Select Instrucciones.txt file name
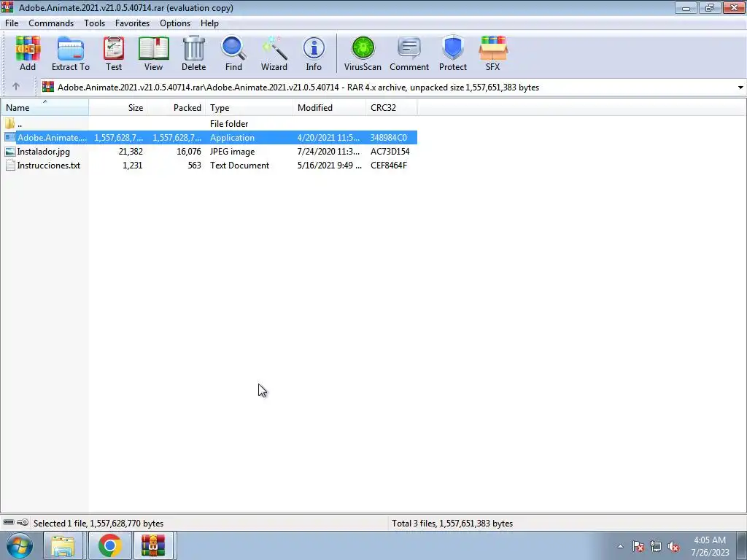The width and height of the screenshot is (747, 560). click(49, 166)
